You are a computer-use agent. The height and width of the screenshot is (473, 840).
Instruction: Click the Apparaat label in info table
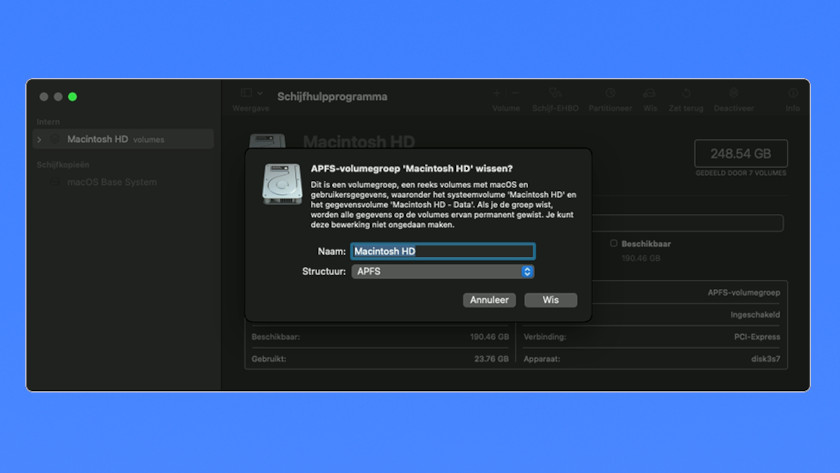point(542,359)
